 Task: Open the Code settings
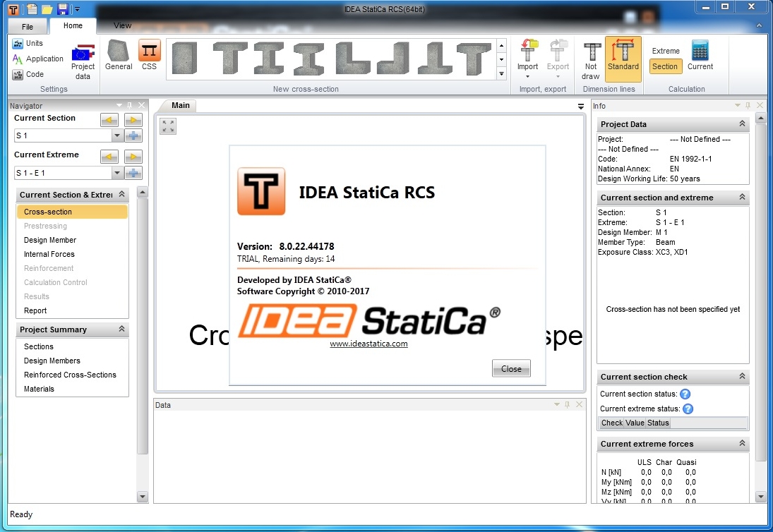point(28,74)
